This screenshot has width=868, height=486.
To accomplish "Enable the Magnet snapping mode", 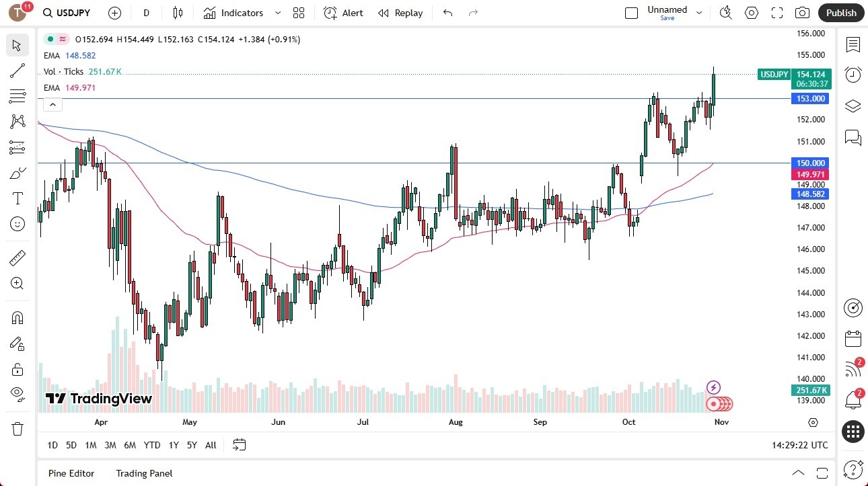I will (17, 317).
